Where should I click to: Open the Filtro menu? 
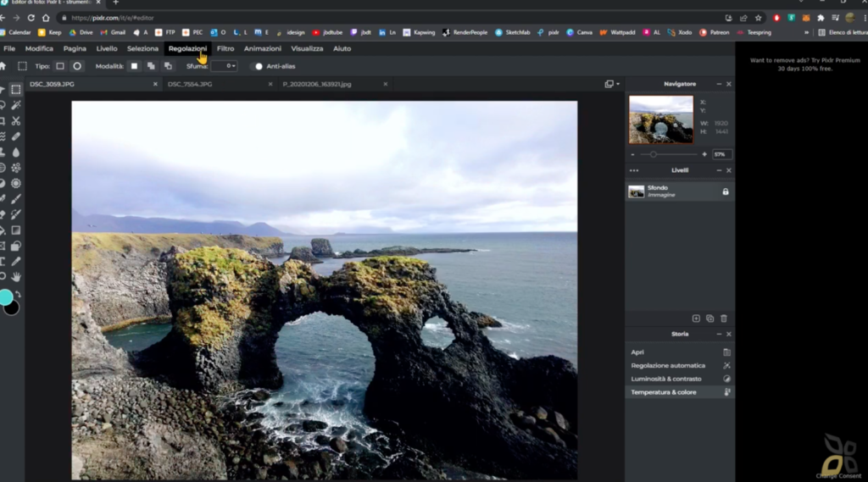pyautogui.click(x=225, y=48)
